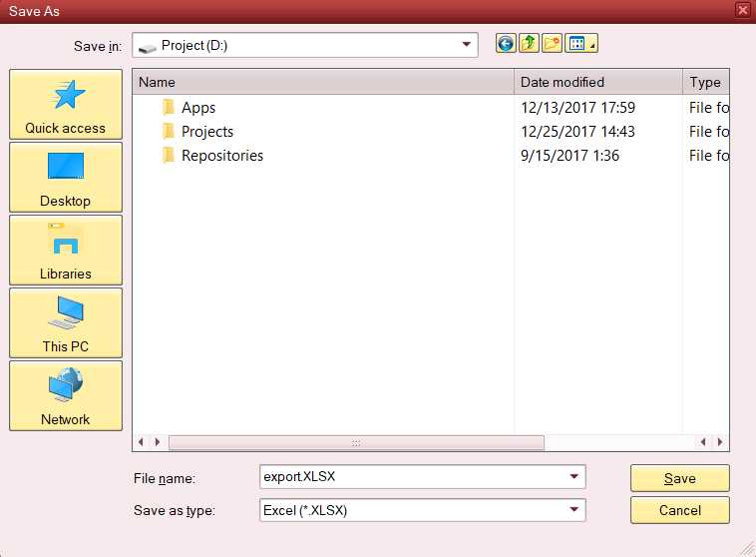
Task: Go to the Desktop location
Action: pos(66,177)
